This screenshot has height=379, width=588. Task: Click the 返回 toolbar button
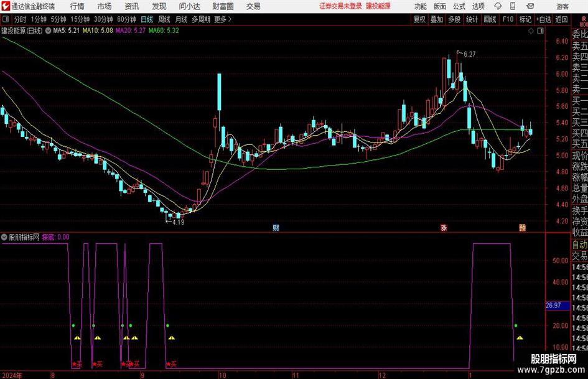(561, 19)
